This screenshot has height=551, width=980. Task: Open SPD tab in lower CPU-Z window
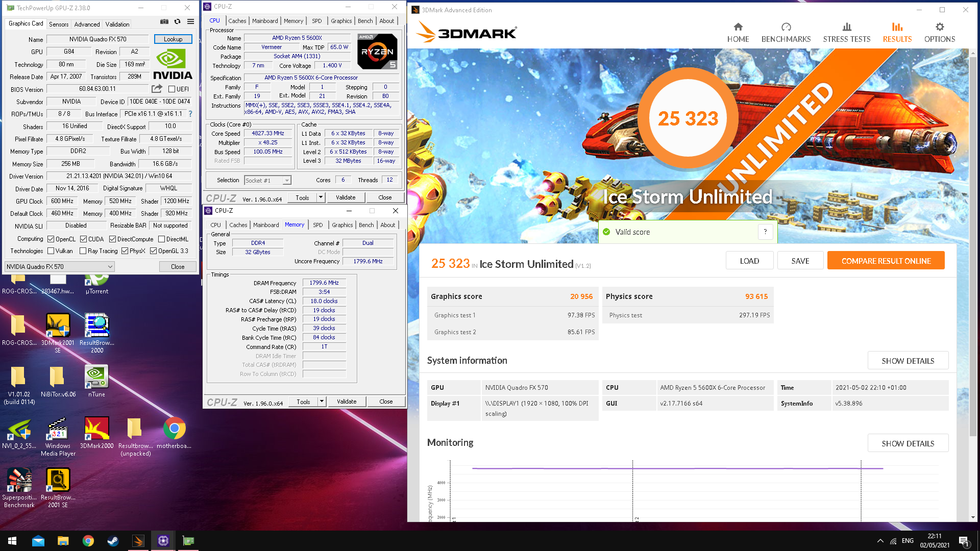tap(318, 225)
